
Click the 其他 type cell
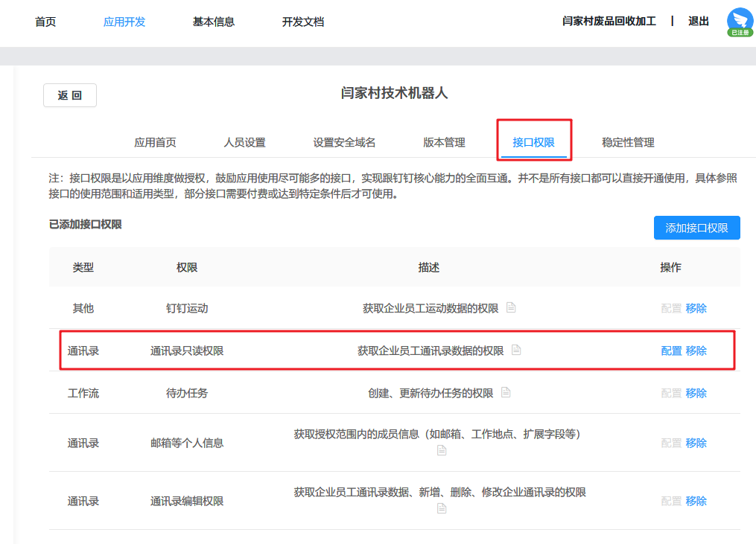click(83, 308)
